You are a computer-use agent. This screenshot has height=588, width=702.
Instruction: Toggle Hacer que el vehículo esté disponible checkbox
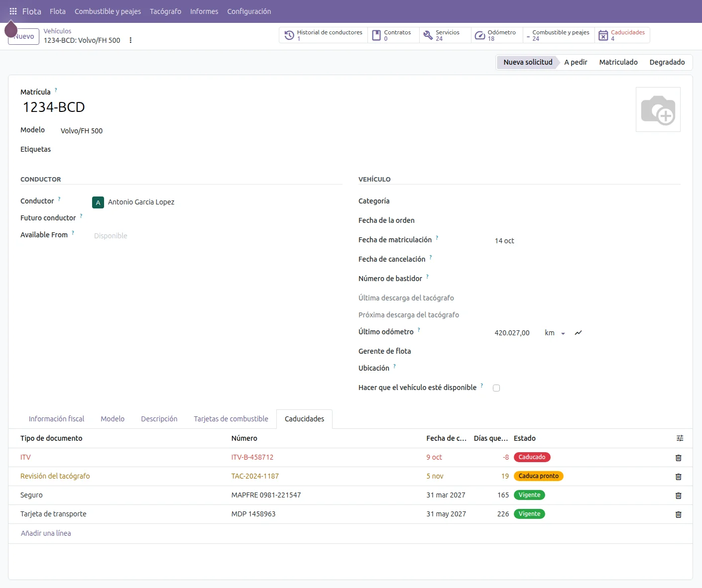(x=496, y=388)
